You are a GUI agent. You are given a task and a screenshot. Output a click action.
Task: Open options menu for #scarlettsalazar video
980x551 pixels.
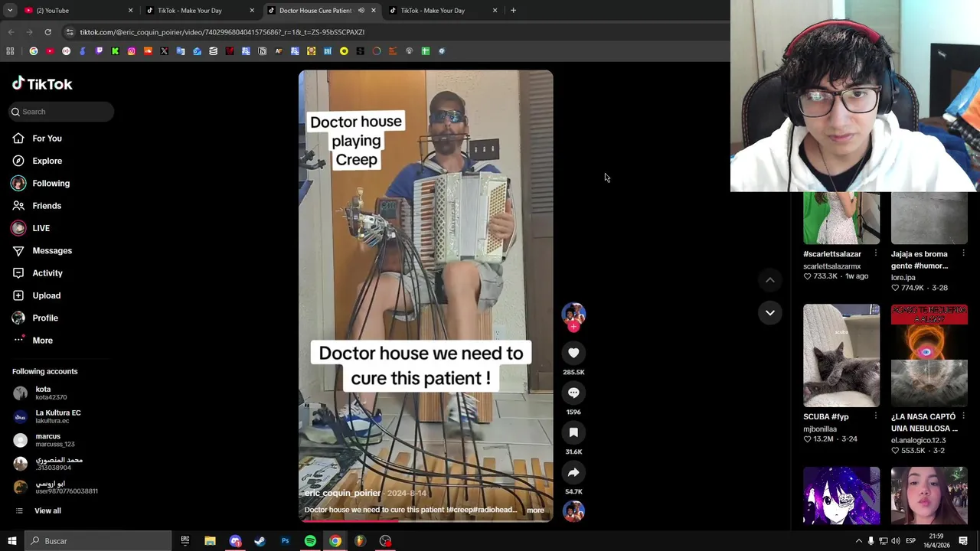coord(875,253)
